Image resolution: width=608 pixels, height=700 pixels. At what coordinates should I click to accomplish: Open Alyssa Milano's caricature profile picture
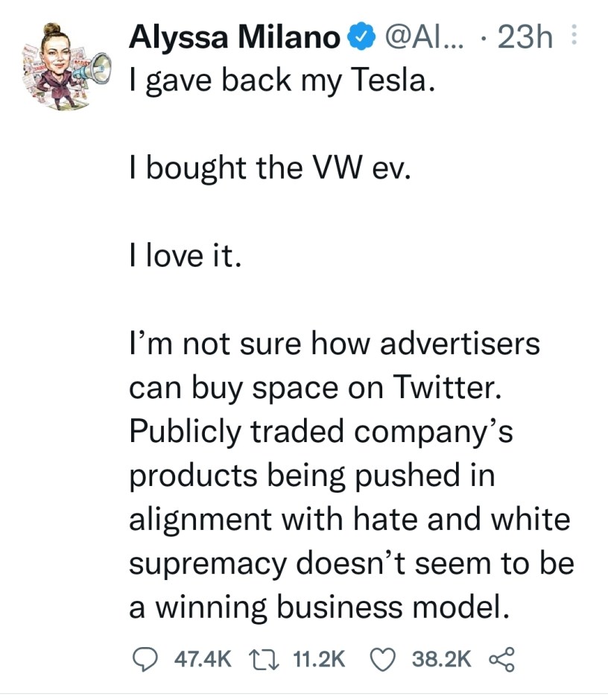(56, 66)
